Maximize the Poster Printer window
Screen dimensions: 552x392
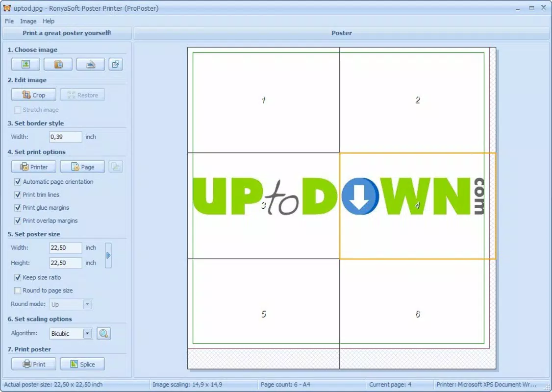pyautogui.click(x=531, y=8)
